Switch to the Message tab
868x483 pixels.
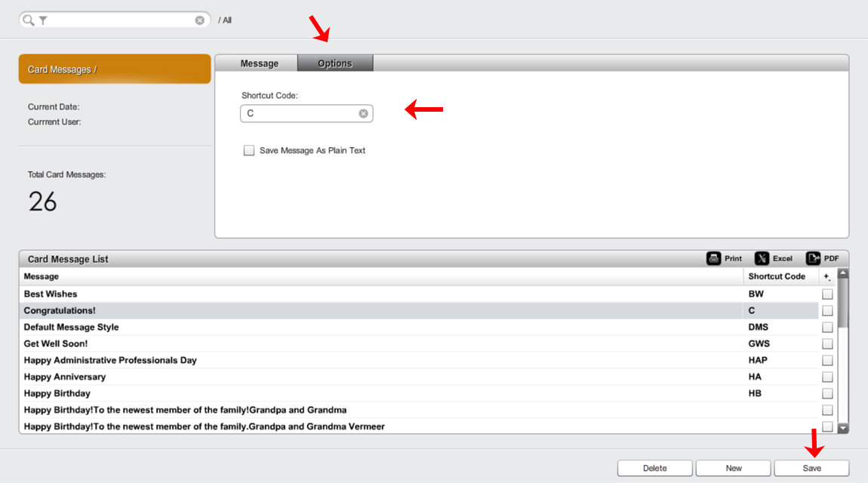(259, 63)
